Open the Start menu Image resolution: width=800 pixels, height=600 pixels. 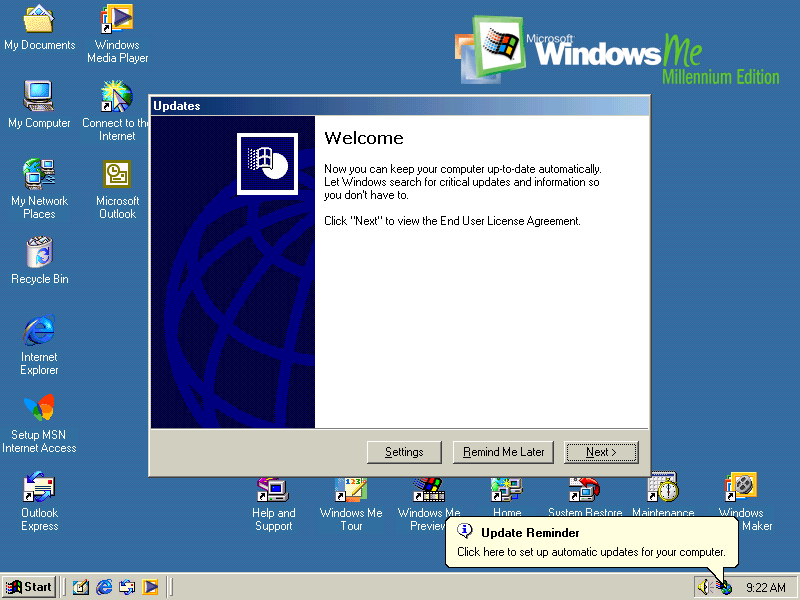[x=27, y=587]
